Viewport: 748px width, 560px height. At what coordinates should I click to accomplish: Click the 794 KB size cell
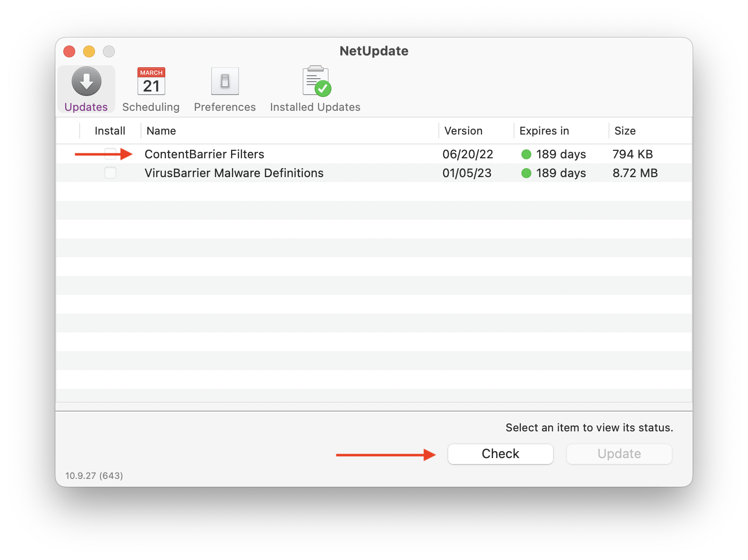[x=632, y=154]
